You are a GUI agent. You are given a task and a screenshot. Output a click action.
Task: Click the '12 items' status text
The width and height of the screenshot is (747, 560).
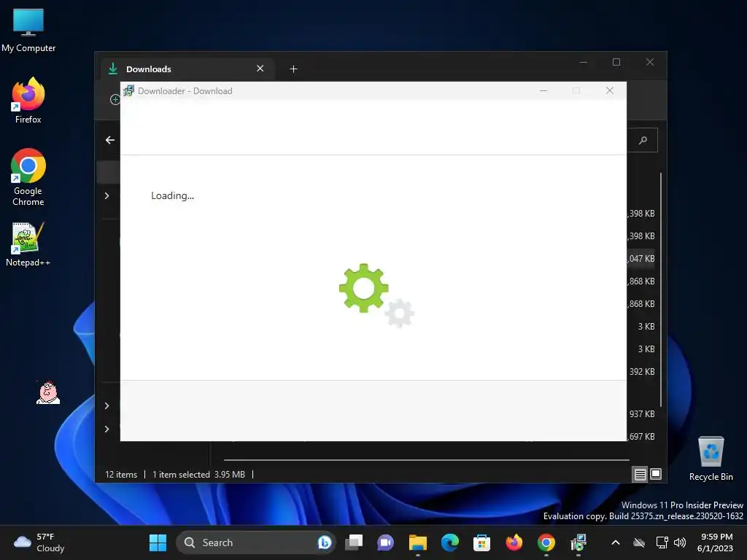(x=121, y=474)
